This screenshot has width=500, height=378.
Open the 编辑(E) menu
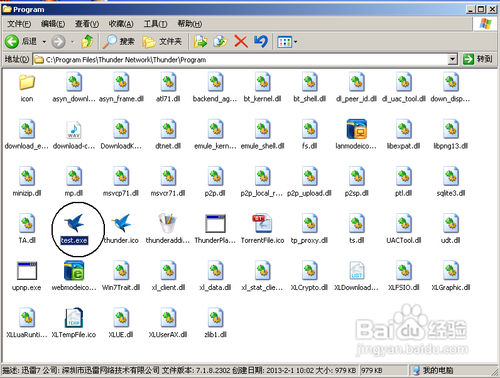pyautogui.click(x=53, y=24)
